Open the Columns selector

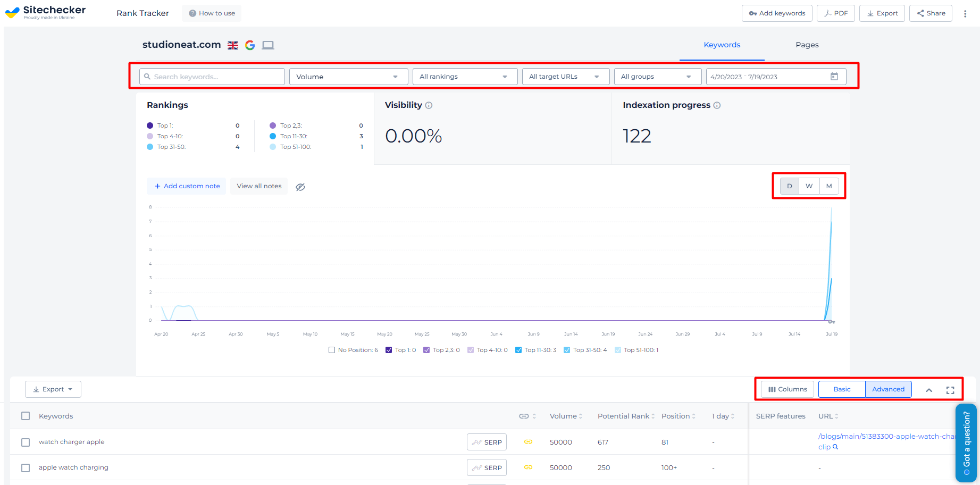pos(788,389)
